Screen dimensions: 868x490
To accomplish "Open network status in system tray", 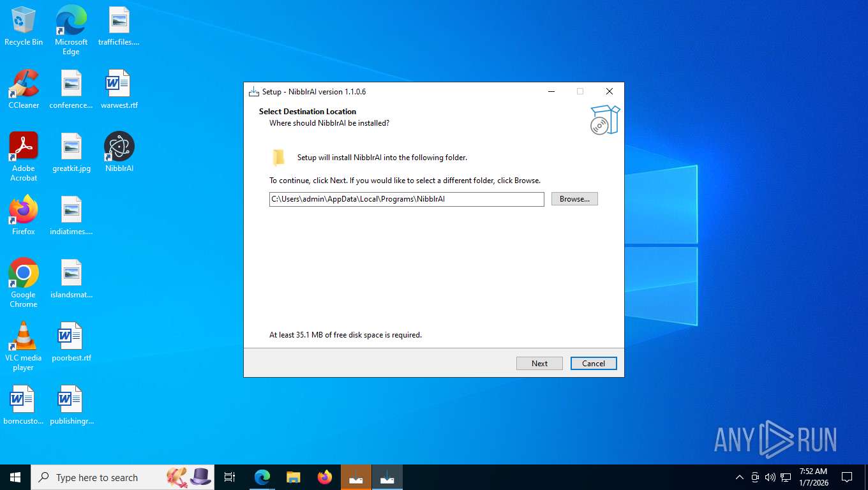I will pyautogui.click(x=786, y=477).
